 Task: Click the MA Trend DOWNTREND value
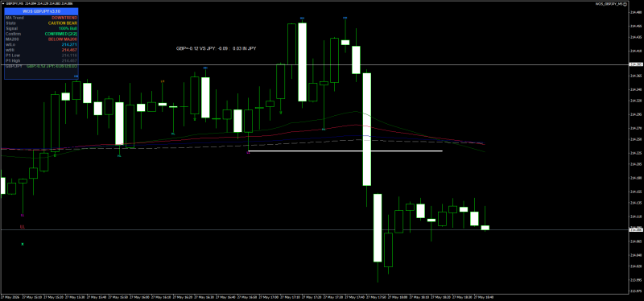pos(64,18)
